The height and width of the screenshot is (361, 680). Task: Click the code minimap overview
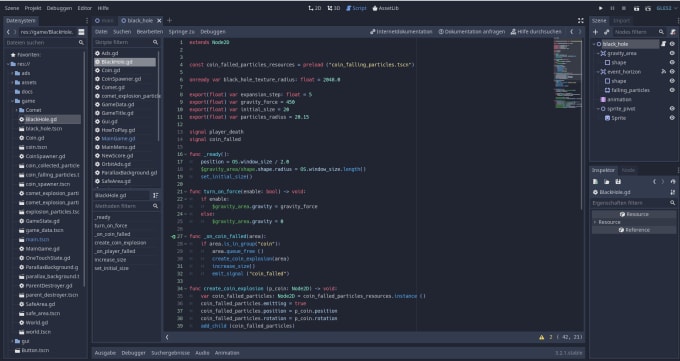tap(567, 73)
